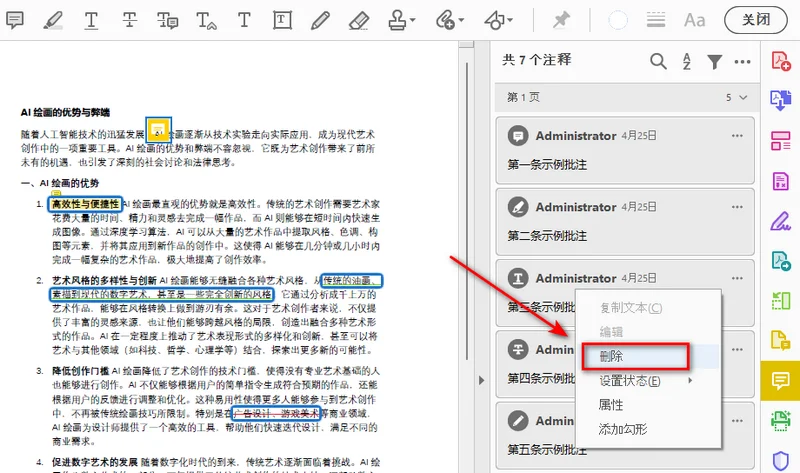Select the pencil drawing tool

(320, 20)
